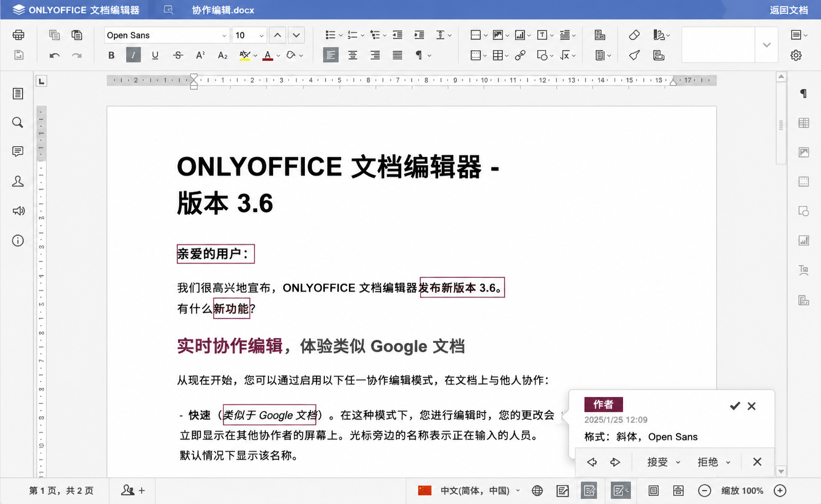Insert an image from toolbar
This screenshot has width=821, height=504.
[x=498, y=35]
